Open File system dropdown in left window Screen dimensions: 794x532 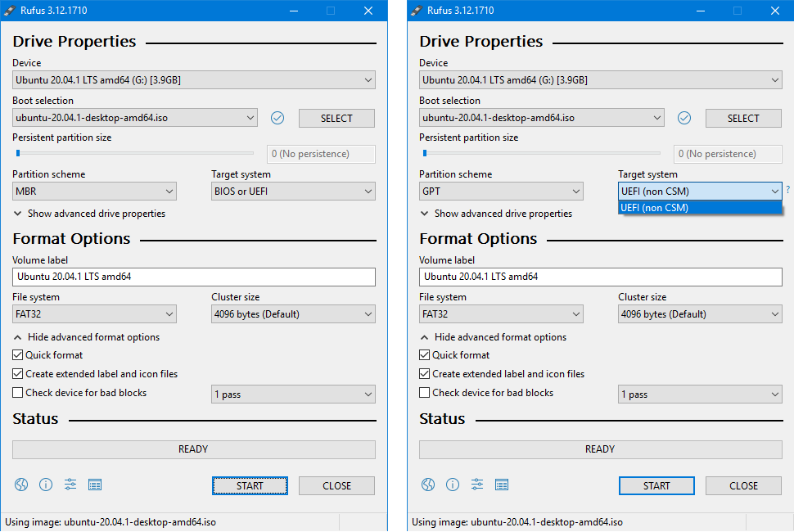[x=95, y=313]
